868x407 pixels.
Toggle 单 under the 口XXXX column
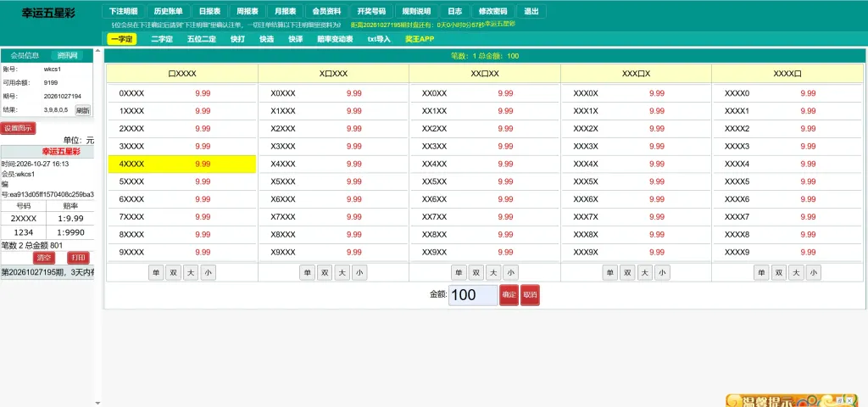pyautogui.click(x=156, y=272)
